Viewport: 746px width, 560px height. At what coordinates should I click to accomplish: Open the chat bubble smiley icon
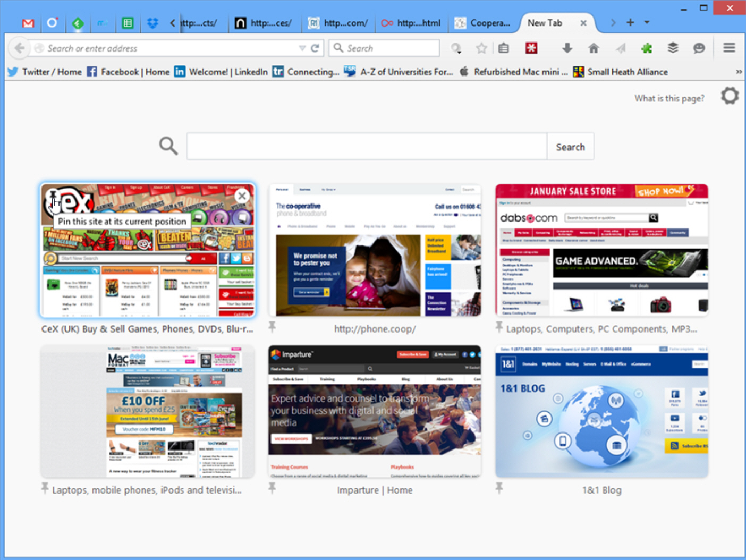[x=699, y=48]
